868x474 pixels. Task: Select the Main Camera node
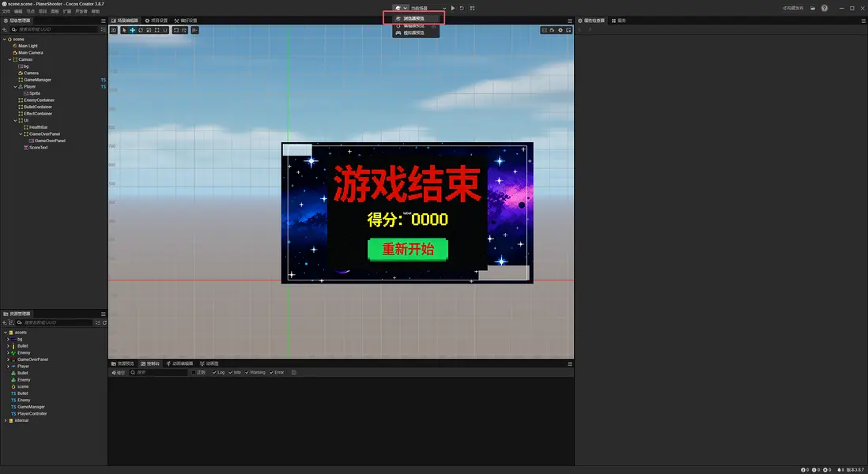[x=31, y=53]
